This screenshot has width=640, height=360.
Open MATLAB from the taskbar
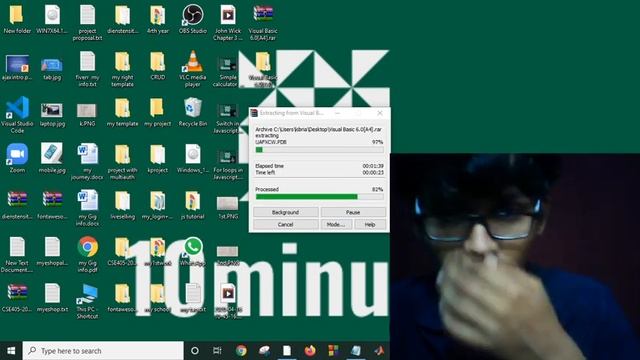(379, 351)
